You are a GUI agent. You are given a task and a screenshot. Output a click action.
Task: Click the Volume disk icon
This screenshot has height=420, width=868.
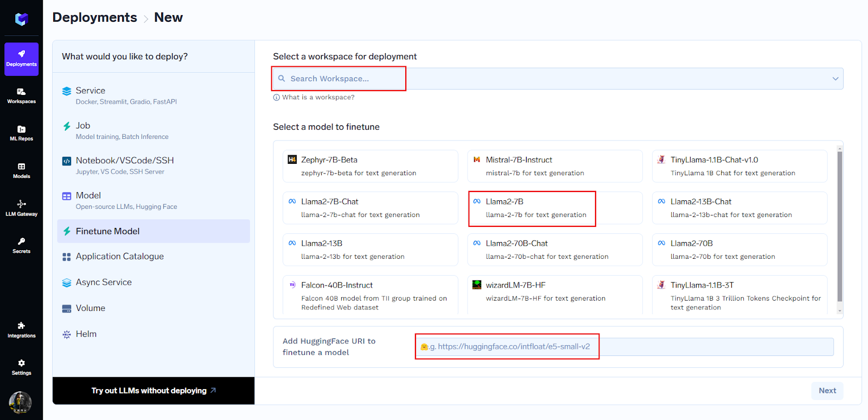click(67, 309)
